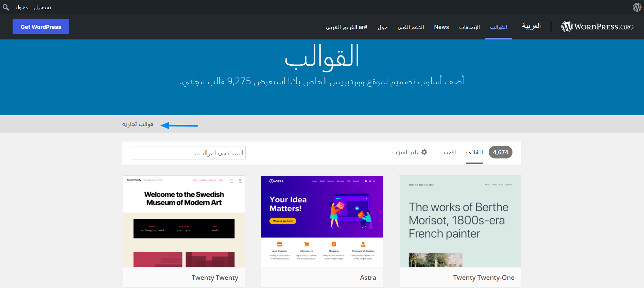
Task: Click the العربية site title link
Action: pos(532,26)
